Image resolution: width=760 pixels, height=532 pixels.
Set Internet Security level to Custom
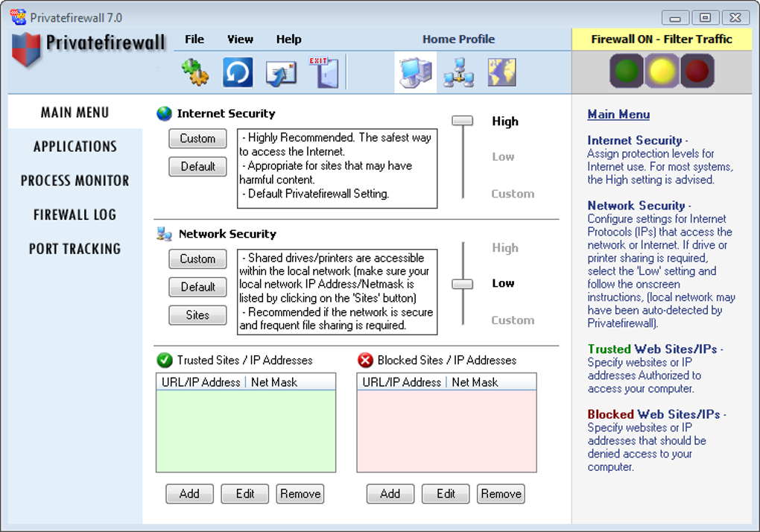513,194
